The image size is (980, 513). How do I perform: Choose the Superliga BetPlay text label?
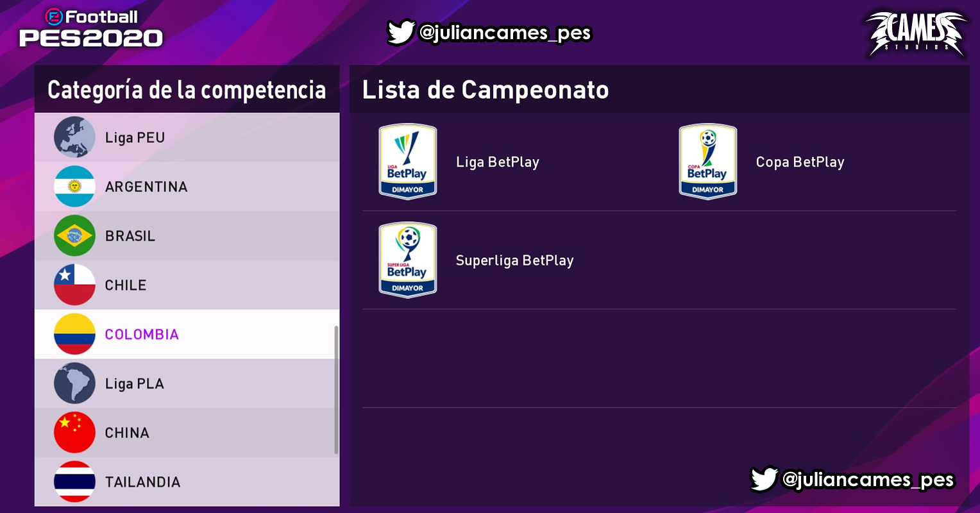[514, 260]
